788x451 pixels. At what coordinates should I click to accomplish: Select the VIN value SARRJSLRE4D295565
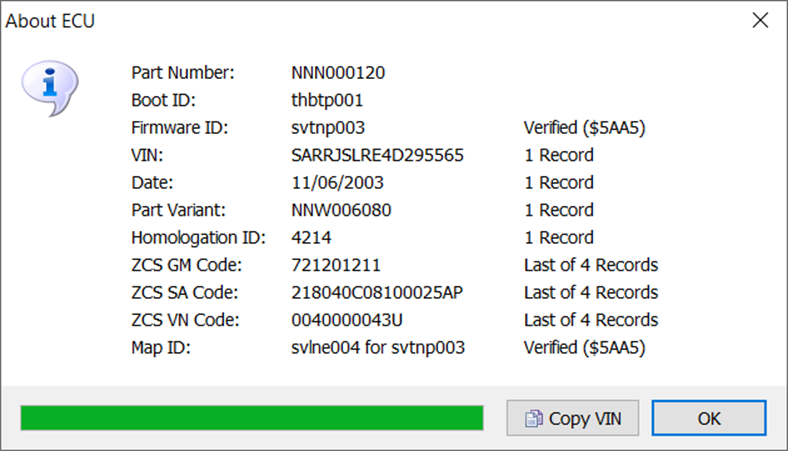[x=377, y=155]
